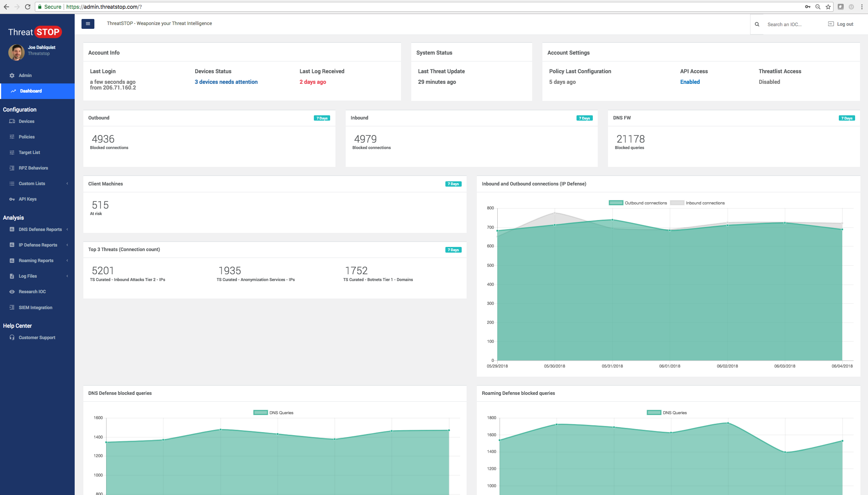Screen dimensions: 868x495
Task: Switch to the Dashboard view
Action: (31, 91)
